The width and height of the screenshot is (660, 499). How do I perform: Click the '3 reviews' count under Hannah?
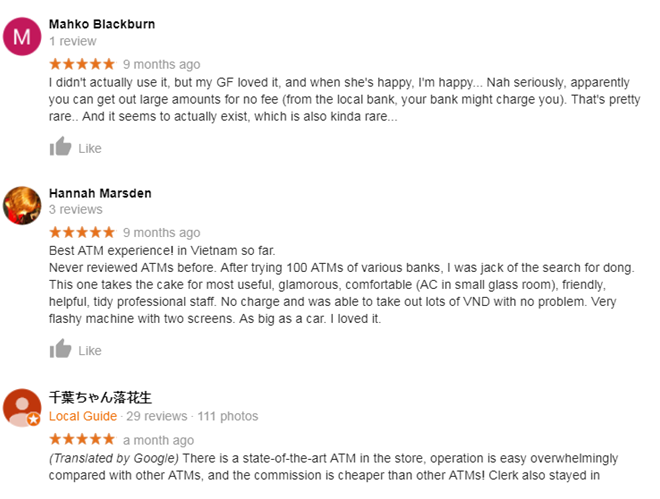(x=76, y=209)
